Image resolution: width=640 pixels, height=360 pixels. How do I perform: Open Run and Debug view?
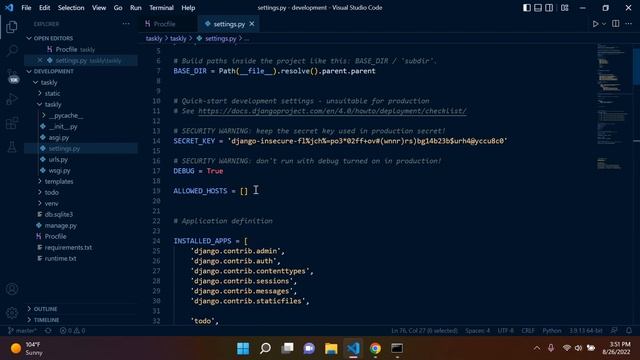tap(12, 99)
